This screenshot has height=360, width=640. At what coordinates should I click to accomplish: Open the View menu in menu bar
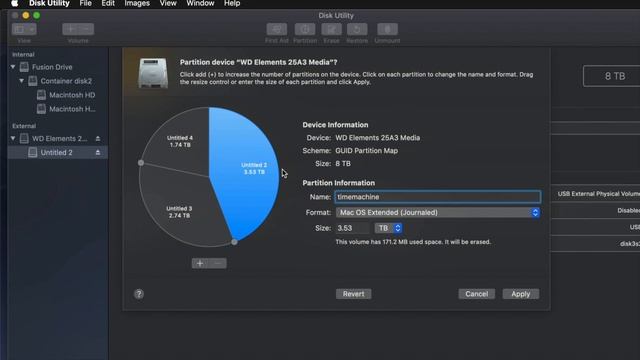click(168, 4)
